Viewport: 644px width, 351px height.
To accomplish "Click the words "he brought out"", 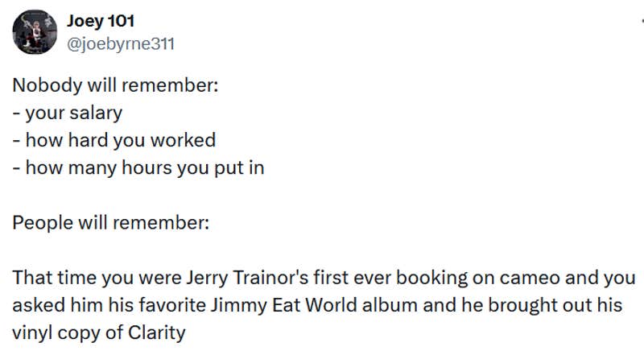I will (x=501, y=305).
